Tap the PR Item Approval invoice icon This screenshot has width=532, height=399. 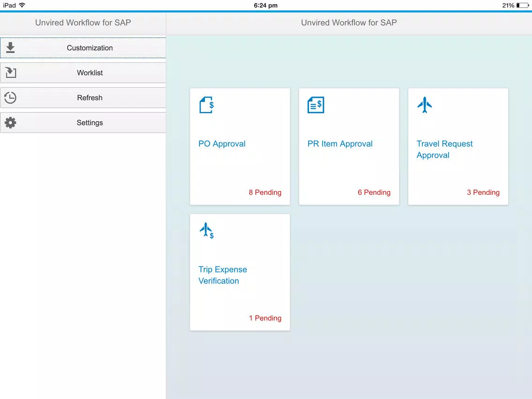pos(316,105)
